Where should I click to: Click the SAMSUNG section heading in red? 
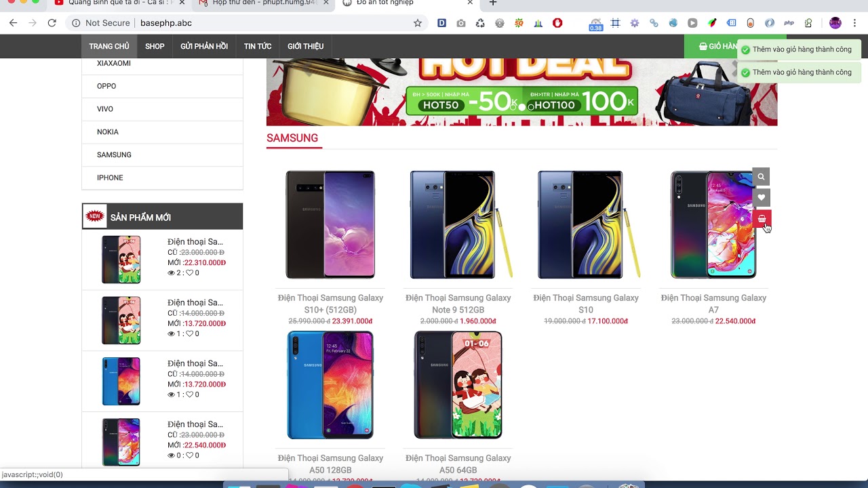click(x=292, y=138)
